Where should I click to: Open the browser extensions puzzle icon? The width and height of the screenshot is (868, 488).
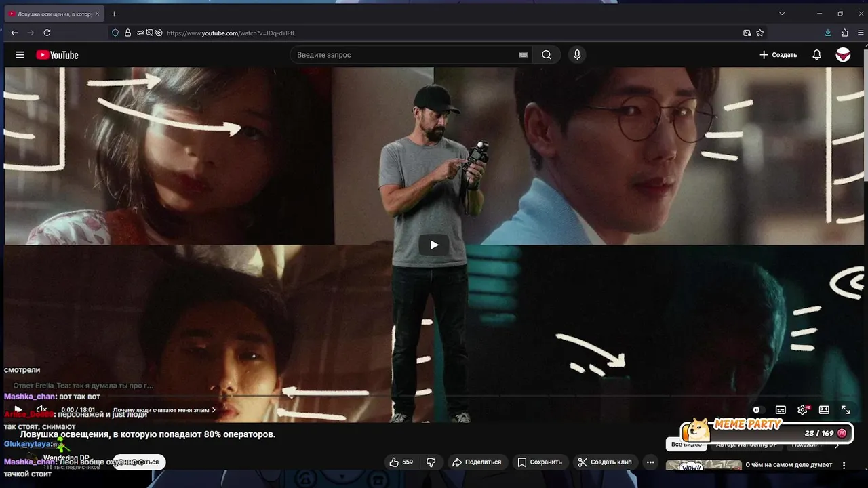(x=844, y=33)
